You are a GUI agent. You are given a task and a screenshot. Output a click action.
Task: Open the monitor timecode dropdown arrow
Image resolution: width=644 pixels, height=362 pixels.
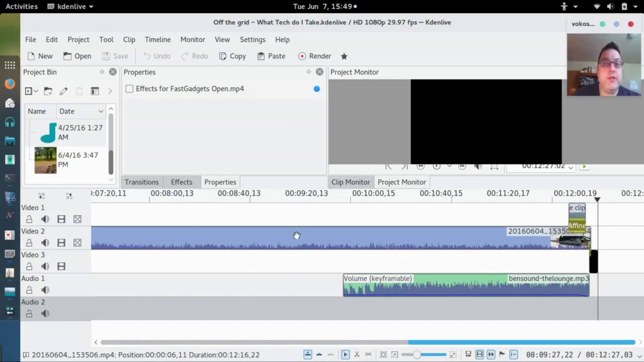click(x=571, y=167)
